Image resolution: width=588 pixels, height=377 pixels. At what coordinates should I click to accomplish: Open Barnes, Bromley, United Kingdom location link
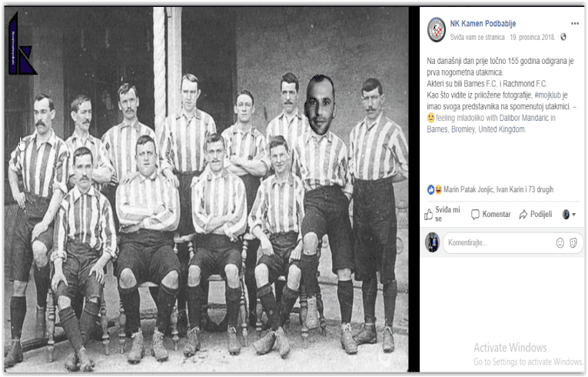pos(477,129)
